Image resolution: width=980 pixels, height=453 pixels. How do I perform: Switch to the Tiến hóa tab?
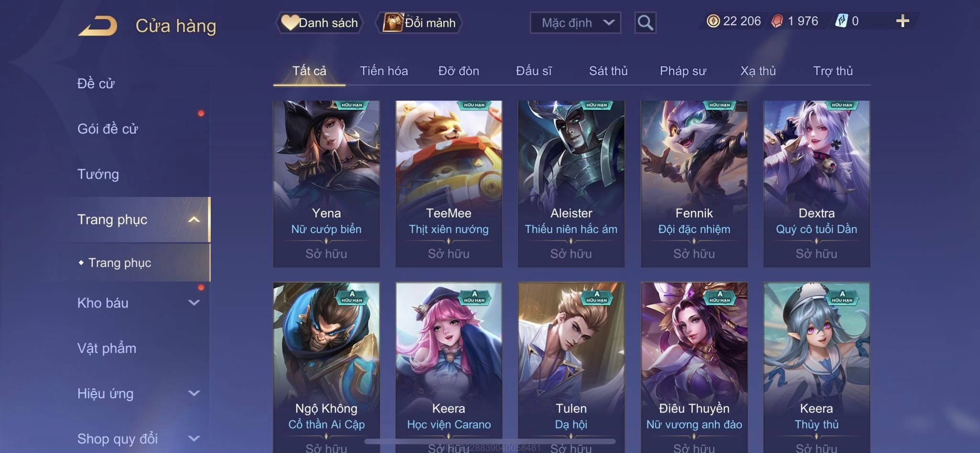tap(384, 71)
